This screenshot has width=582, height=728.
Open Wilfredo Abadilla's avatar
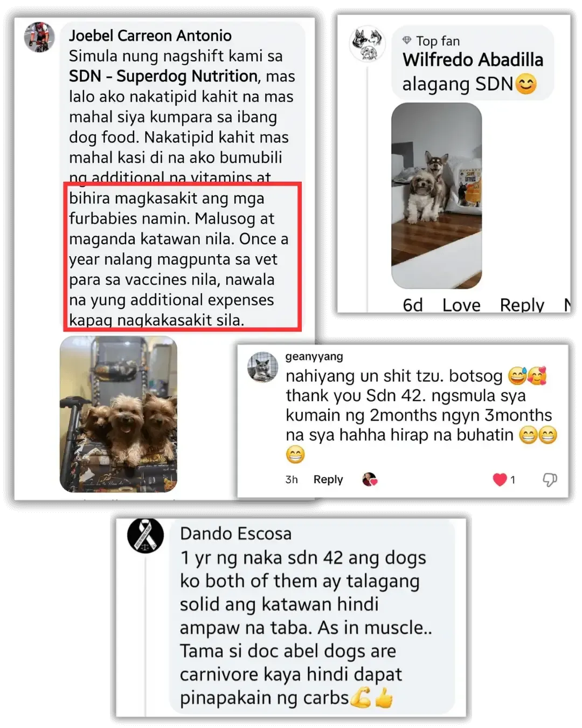tap(367, 43)
